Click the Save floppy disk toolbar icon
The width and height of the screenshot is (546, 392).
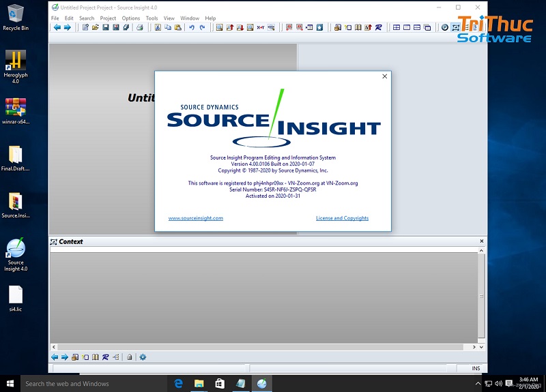(x=106, y=27)
